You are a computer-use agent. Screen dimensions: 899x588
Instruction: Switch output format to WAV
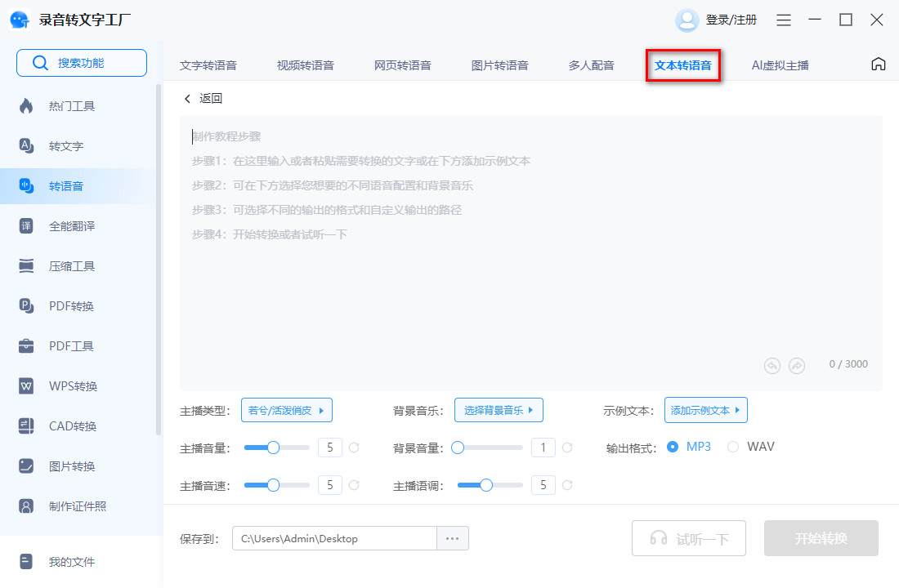pyautogui.click(x=733, y=447)
